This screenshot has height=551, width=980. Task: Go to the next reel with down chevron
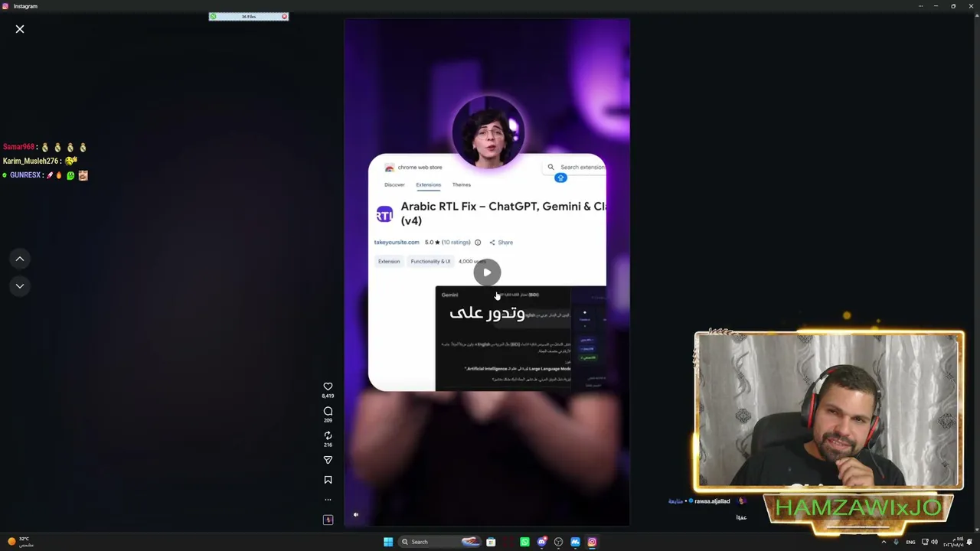click(x=20, y=286)
